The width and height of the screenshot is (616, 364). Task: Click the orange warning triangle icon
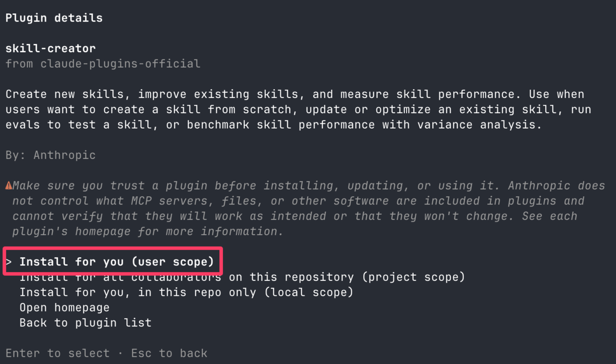click(9, 186)
